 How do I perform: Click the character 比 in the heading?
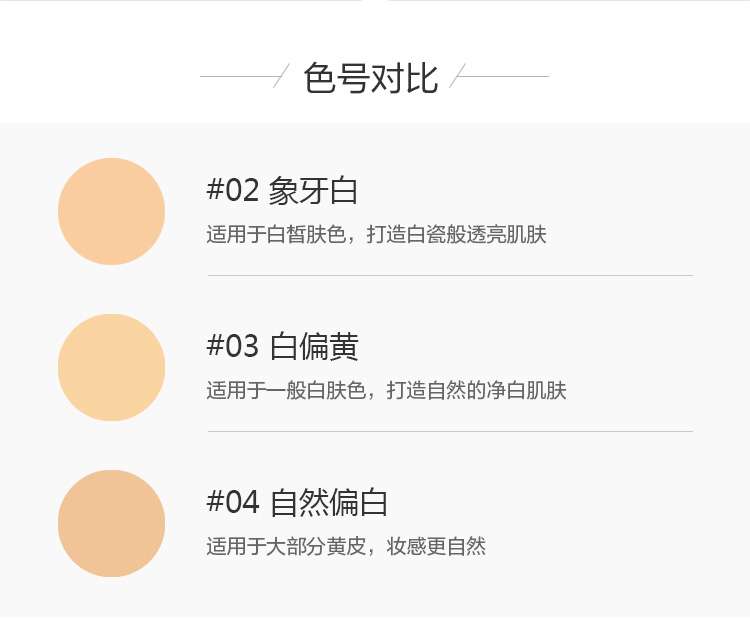(422, 77)
